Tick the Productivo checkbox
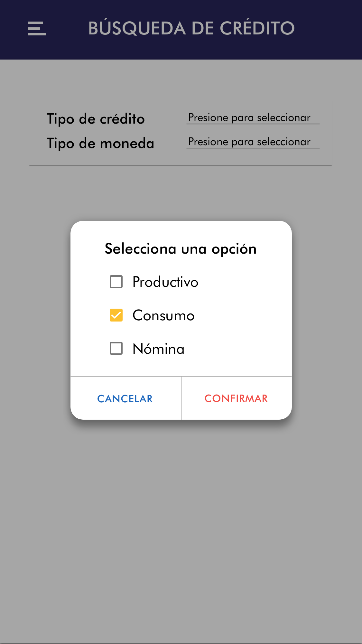The image size is (362, 644). [x=116, y=282]
